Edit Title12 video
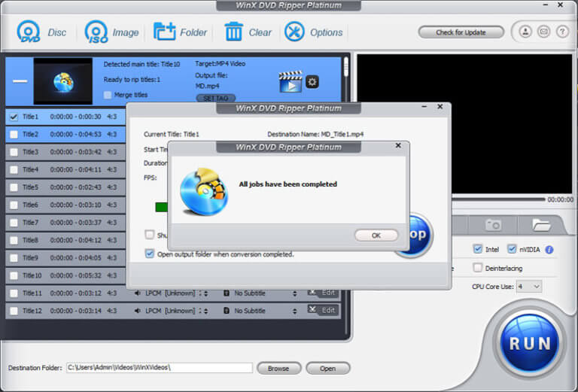 click(x=324, y=310)
